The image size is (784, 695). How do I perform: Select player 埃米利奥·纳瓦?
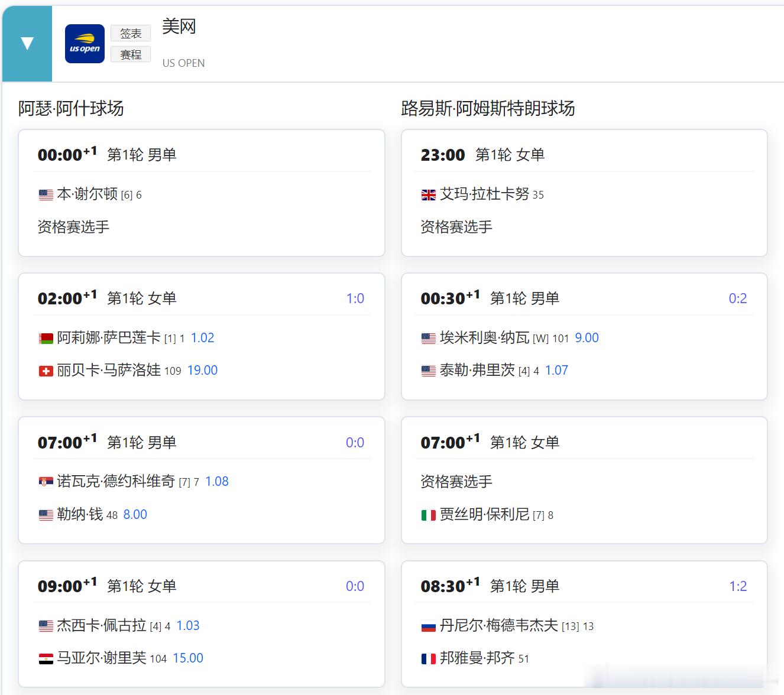[485, 337]
